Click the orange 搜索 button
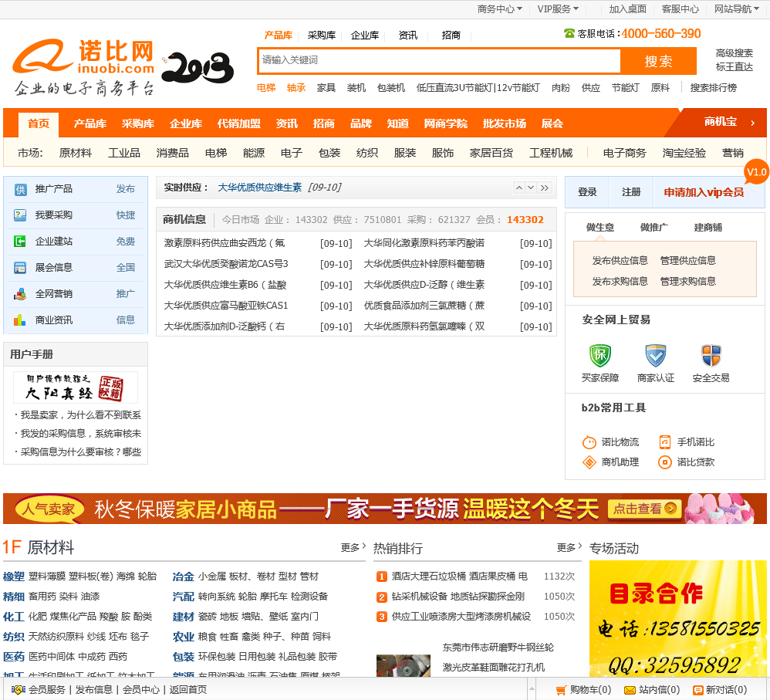 tap(659, 62)
